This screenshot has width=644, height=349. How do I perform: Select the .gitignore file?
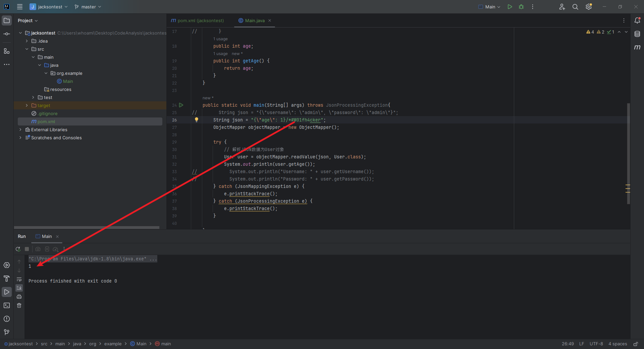click(x=45, y=113)
